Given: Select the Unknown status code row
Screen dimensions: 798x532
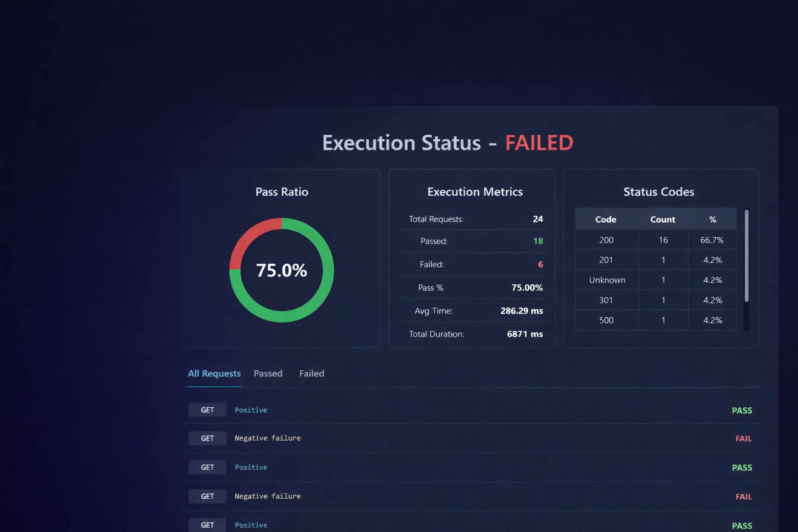Looking at the screenshot, I should (607, 280).
